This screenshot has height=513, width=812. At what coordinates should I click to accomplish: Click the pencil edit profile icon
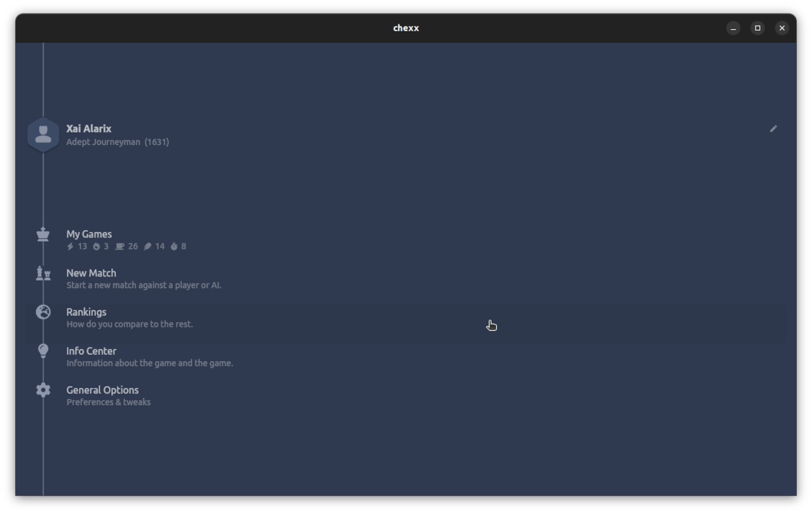click(773, 129)
